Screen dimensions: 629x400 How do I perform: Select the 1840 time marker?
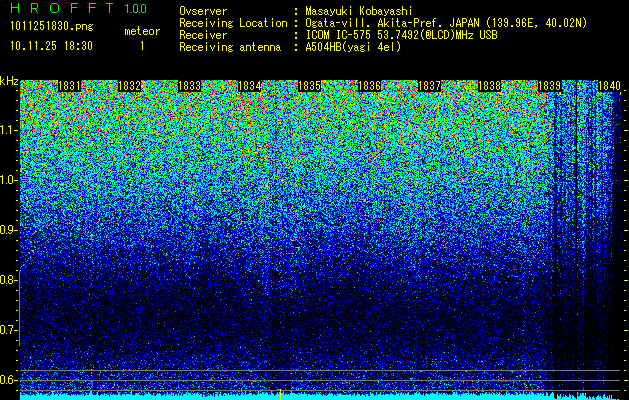click(x=609, y=86)
